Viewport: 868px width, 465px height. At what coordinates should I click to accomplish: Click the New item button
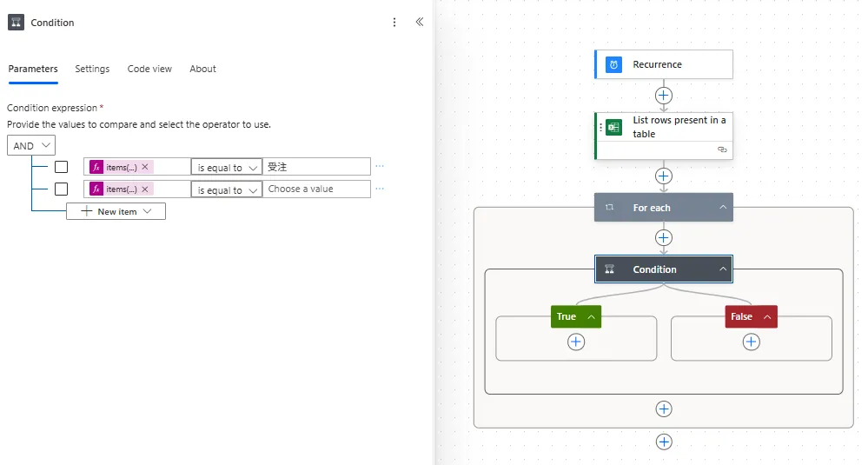(116, 211)
